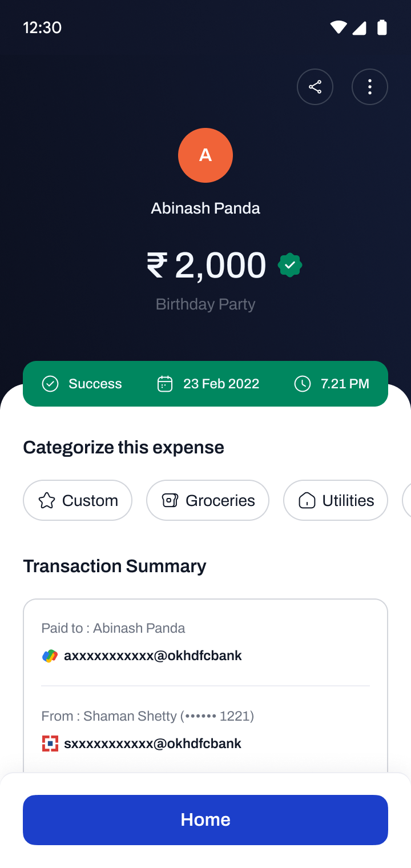Go to the Home screen button
The width and height of the screenshot is (411, 868).
coord(205,820)
